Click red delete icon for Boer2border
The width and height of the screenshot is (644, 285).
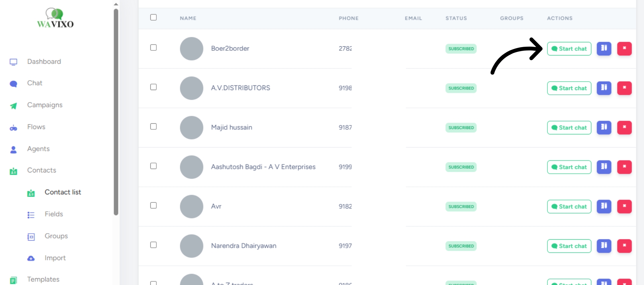coord(625,48)
